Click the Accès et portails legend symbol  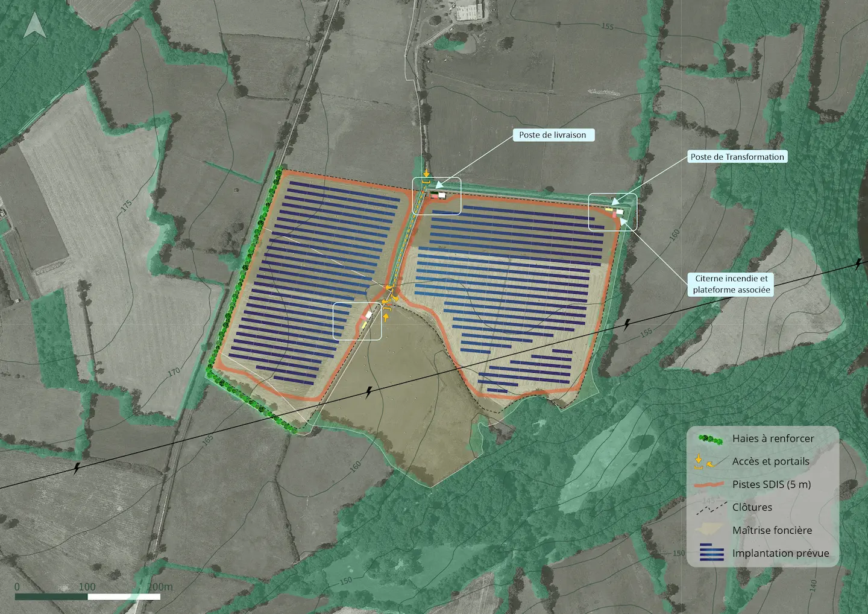706,462
